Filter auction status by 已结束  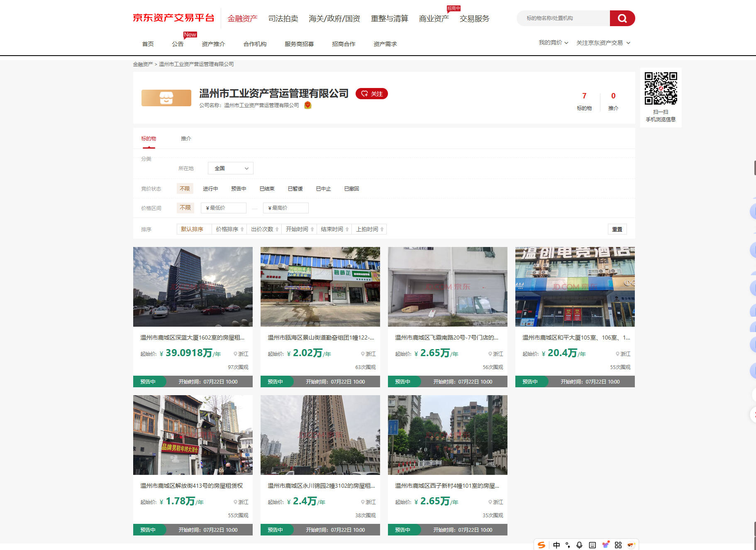267,188
